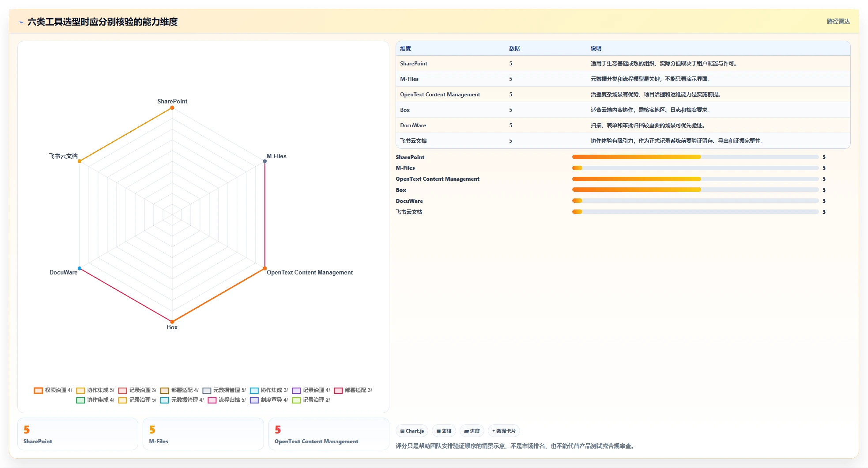This screenshot has width=868, height=468.
Task: Toggle the 协作集成 5/ legend item
Action: 95,390
